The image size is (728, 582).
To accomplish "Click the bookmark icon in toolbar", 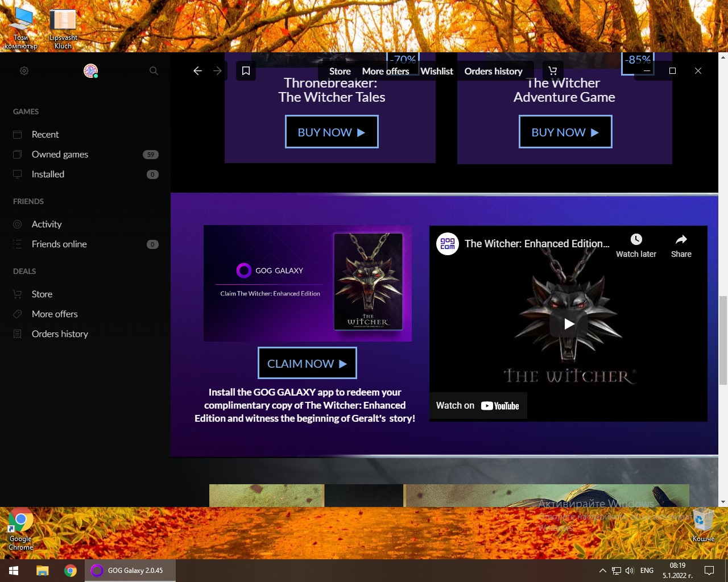I will tap(246, 71).
